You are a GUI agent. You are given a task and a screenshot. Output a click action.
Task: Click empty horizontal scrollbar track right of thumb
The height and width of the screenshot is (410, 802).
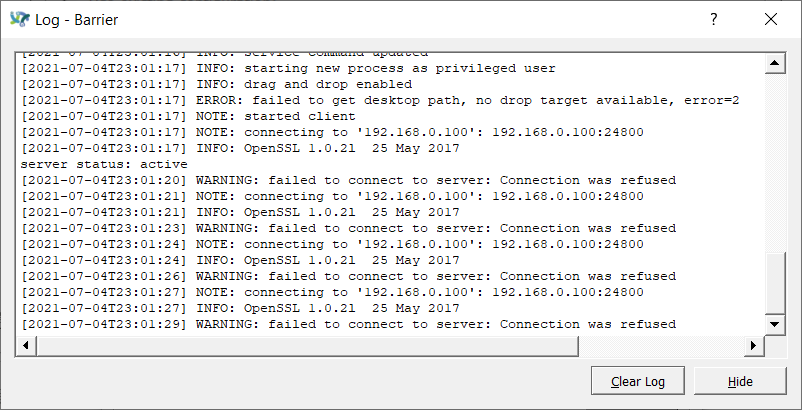point(660,345)
